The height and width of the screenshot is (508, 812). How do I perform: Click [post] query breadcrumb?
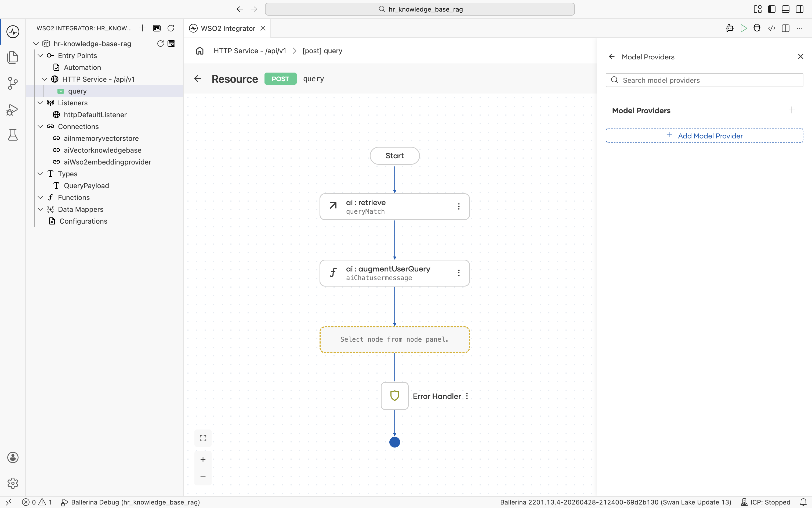pyautogui.click(x=322, y=51)
